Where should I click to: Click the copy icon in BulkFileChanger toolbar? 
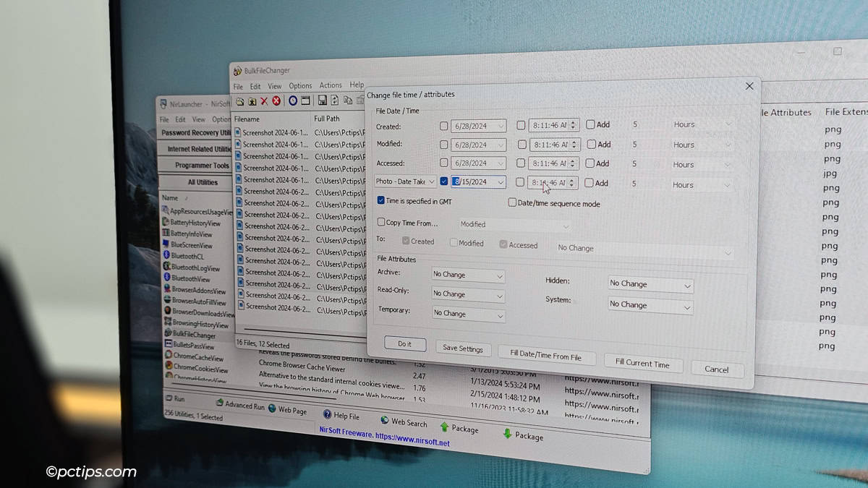(x=349, y=101)
